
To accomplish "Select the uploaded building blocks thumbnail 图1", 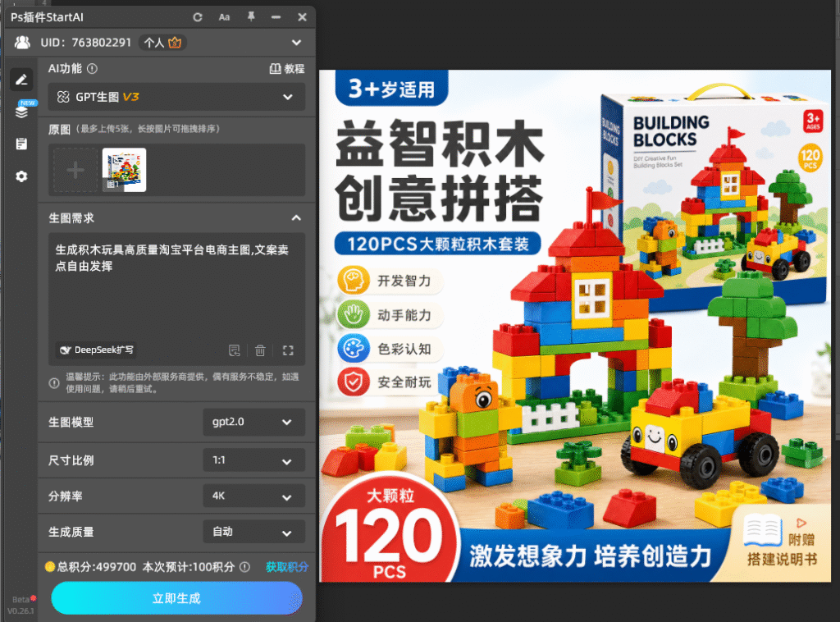I will pyautogui.click(x=124, y=170).
